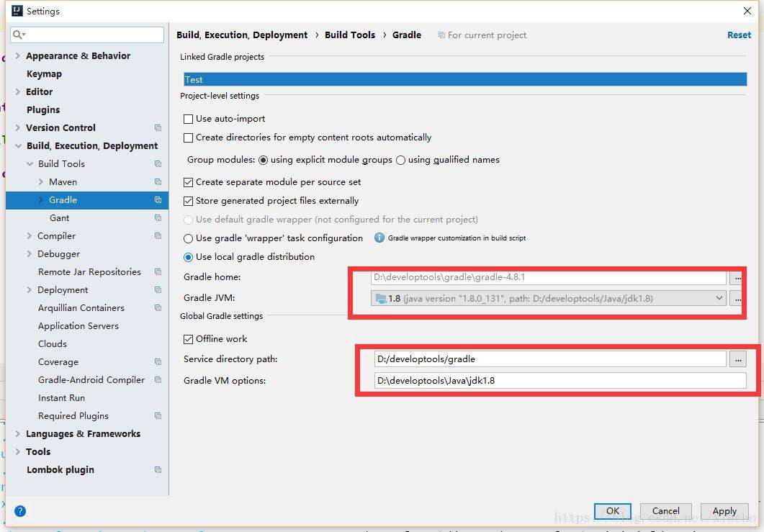
Task: Open Clouds settings page
Action: click(x=52, y=344)
